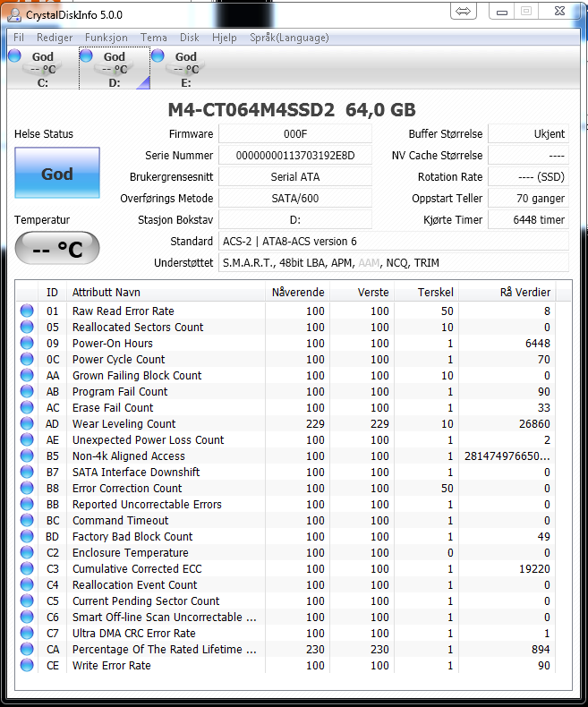Select the C: drive tab
The width and height of the screenshot is (588, 707).
(x=43, y=69)
